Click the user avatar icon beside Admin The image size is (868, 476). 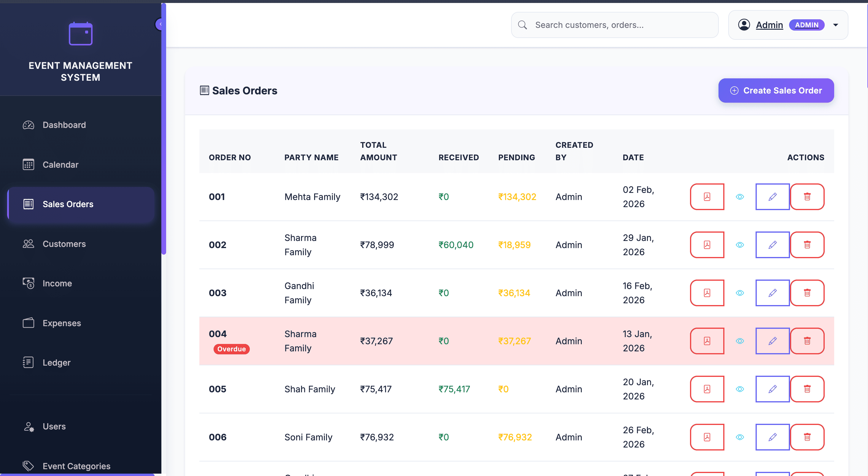[744, 25]
